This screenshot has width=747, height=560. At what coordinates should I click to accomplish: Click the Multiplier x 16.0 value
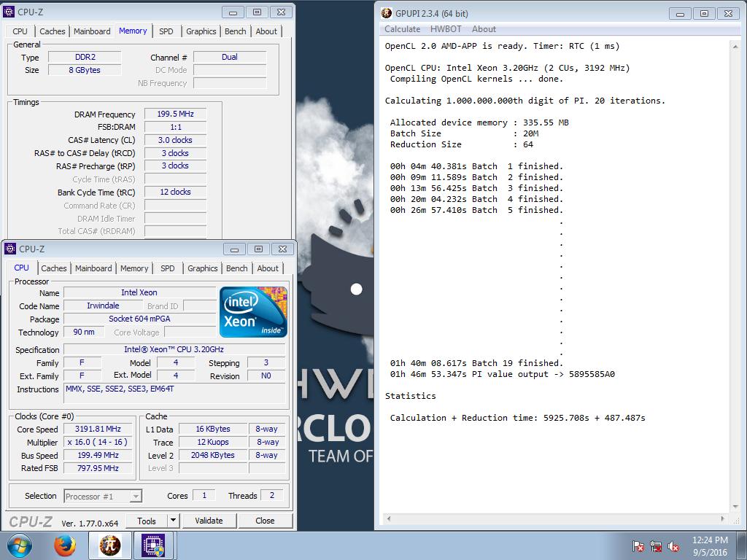point(98,443)
